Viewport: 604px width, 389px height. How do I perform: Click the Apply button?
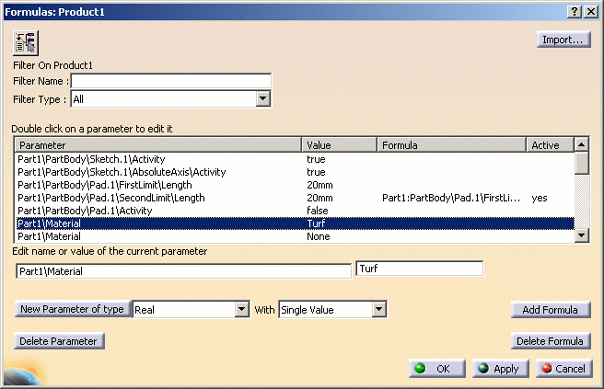click(500, 369)
